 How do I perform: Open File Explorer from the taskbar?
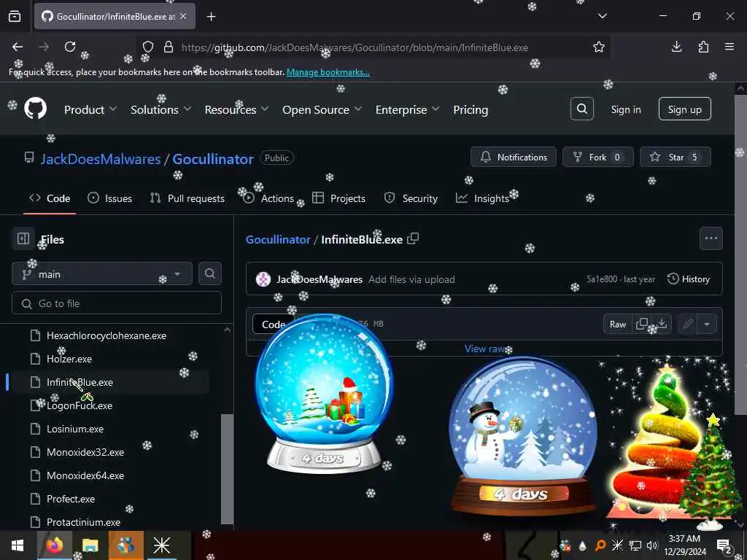[90, 545]
